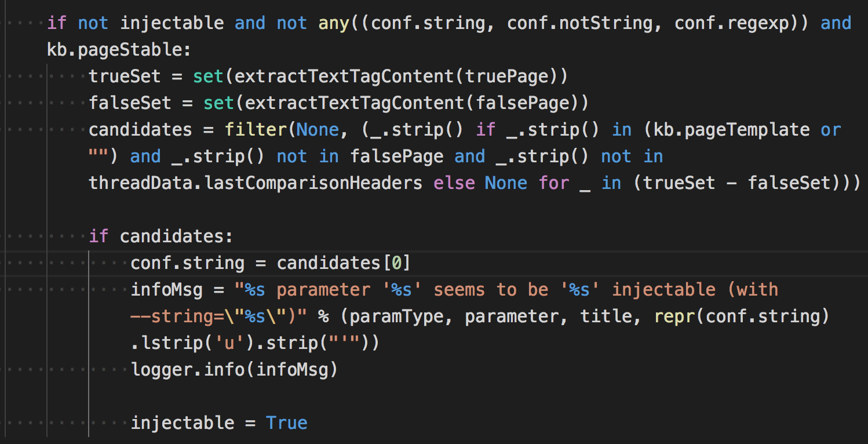This screenshot has width=868, height=444.
Task: Place cursor on falseSet assignment
Action: (x=130, y=103)
